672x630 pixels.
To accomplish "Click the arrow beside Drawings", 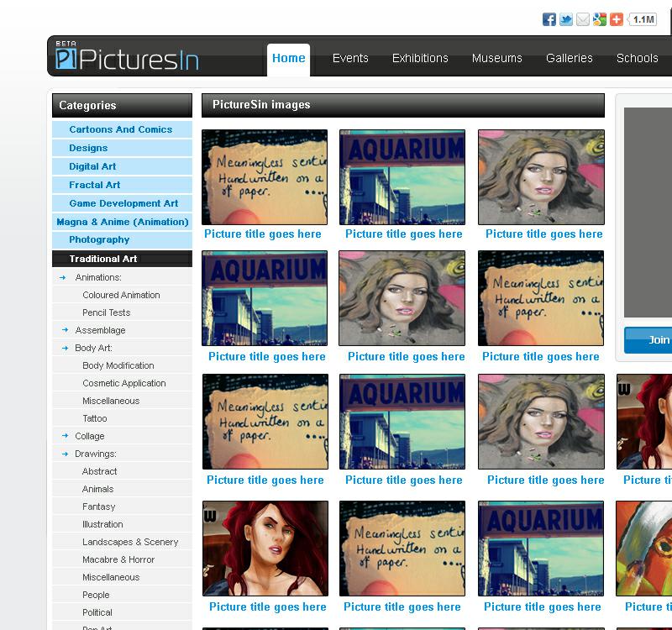I will 66,454.
